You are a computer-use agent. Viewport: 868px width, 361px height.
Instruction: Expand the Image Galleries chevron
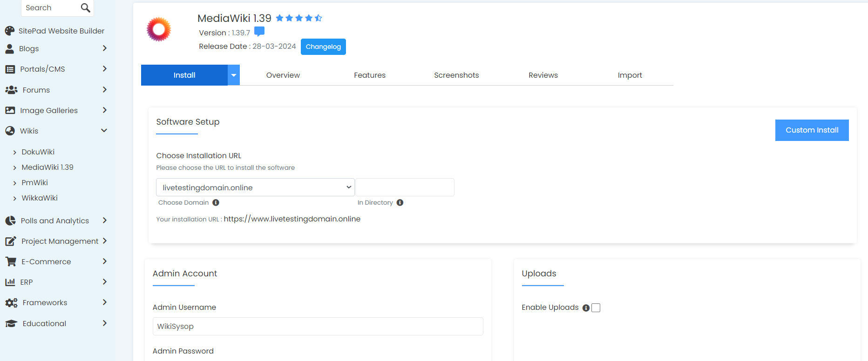(104, 110)
